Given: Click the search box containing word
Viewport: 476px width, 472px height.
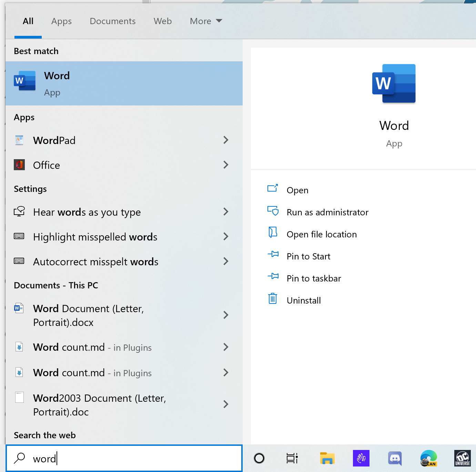Looking at the screenshot, I should 124,458.
